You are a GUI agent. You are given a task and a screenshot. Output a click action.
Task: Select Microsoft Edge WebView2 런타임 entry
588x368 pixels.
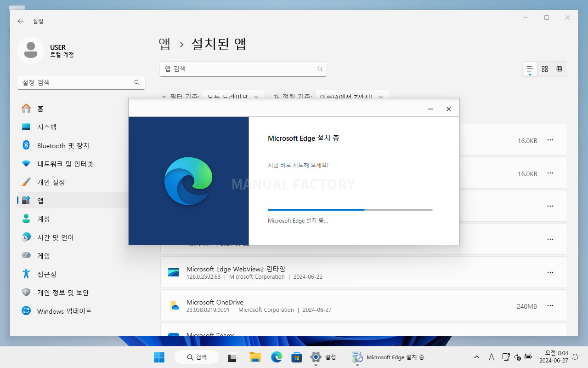pyautogui.click(x=364, y=272)
